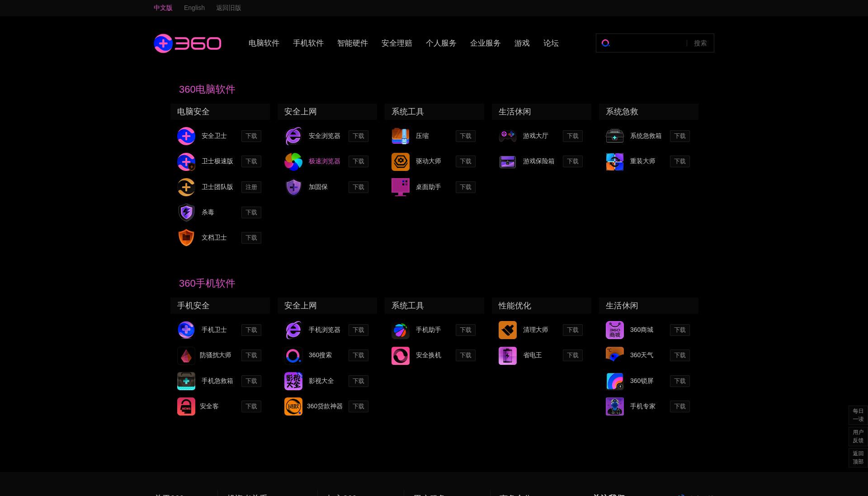
Task: Click 下载 next to 驱动大师
Action: 466,161
